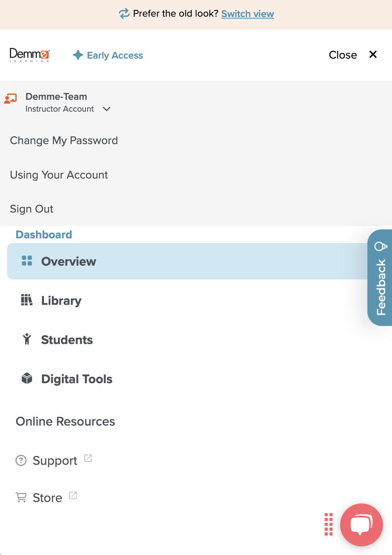Viewport: 392px width, 555px height.
Task: Click the Early Access sparkle icon
Action: (x=78, y=55)
